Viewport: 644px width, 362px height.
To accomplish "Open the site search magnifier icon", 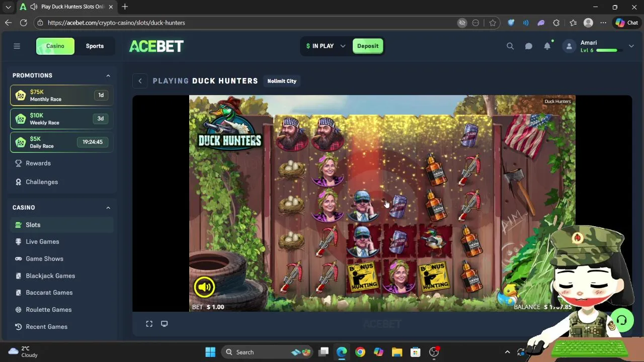I will pos(510,46).
